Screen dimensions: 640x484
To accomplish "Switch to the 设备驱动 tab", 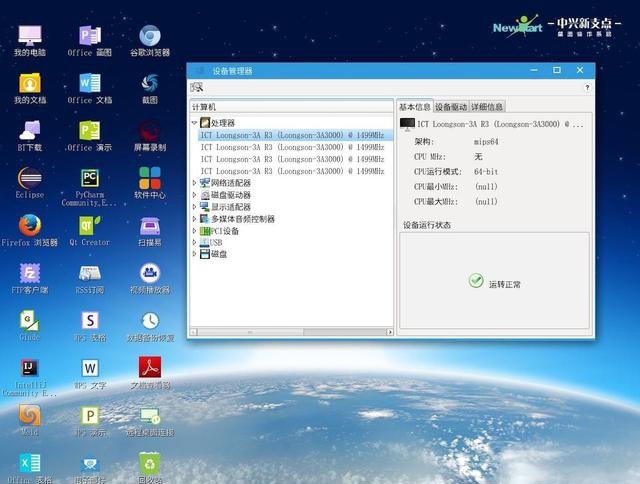I will point(451,107).
